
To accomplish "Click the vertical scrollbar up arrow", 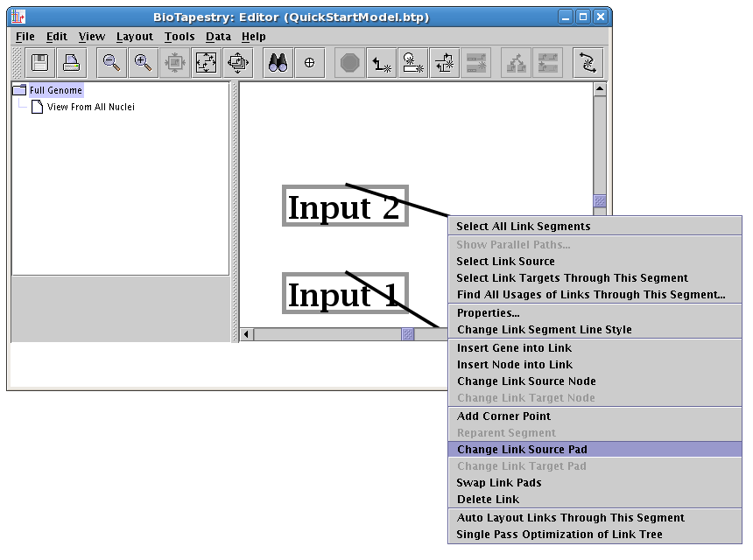I will pyautogui.click(x=600, y=89).
